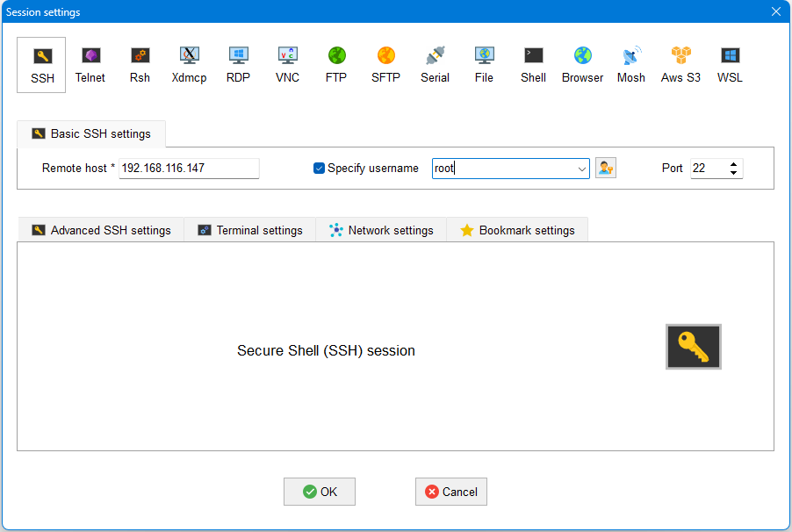Screen dimensions: 792x532
Task: Expand the username dropdown list
Action: pyautogui.click(x=581, y=169)
